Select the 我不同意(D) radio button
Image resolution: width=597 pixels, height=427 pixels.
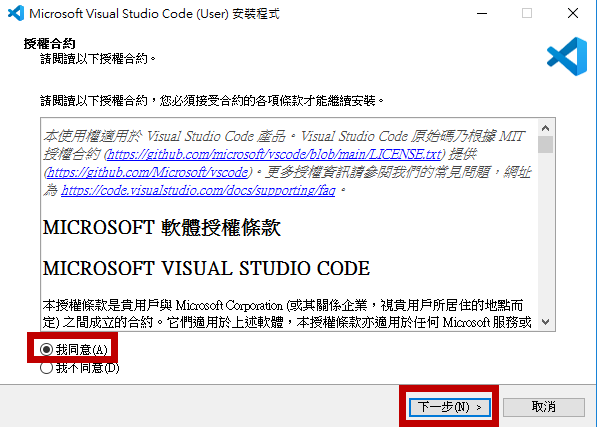pyautogui.click(x=80, y=368)
